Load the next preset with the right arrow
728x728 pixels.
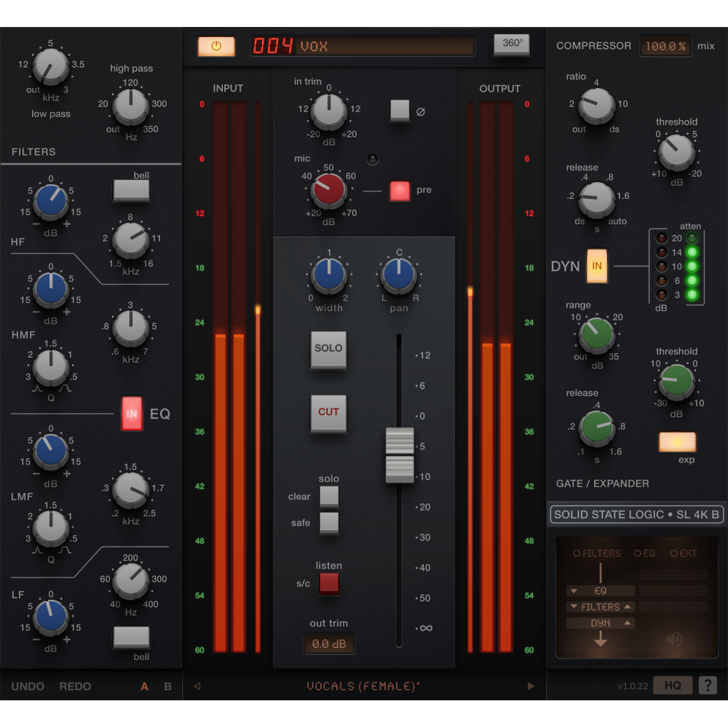click(531, 686)
